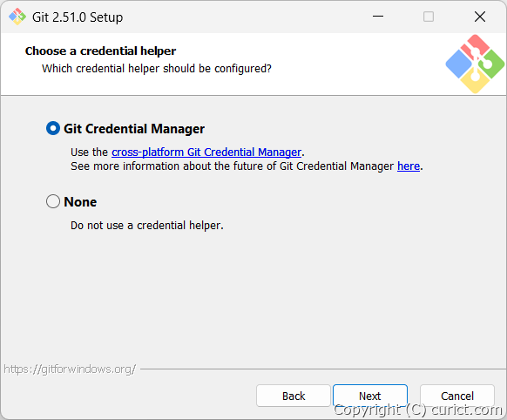507x420 pixels.
Task: Click the gitforwindows.org URL text
Action: [70, 369]
